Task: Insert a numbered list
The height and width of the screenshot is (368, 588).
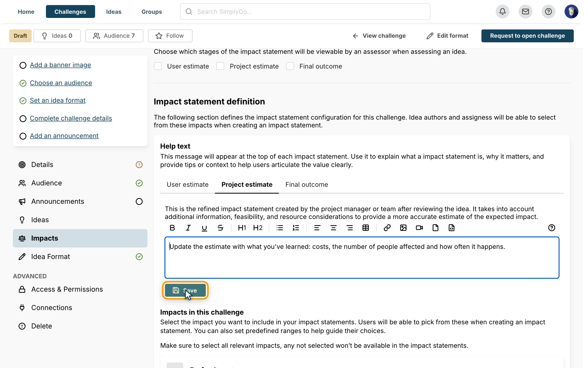Action: point(296,228)
